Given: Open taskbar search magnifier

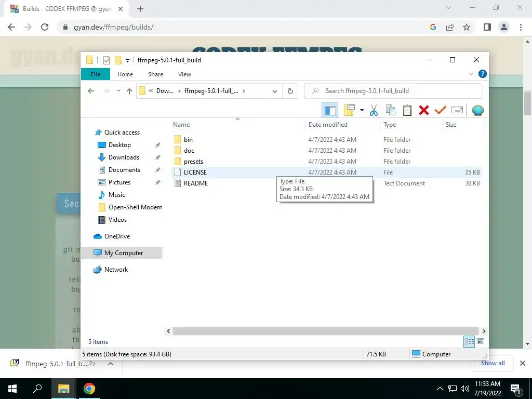Looking at the screenshot, I should point(37,389).
